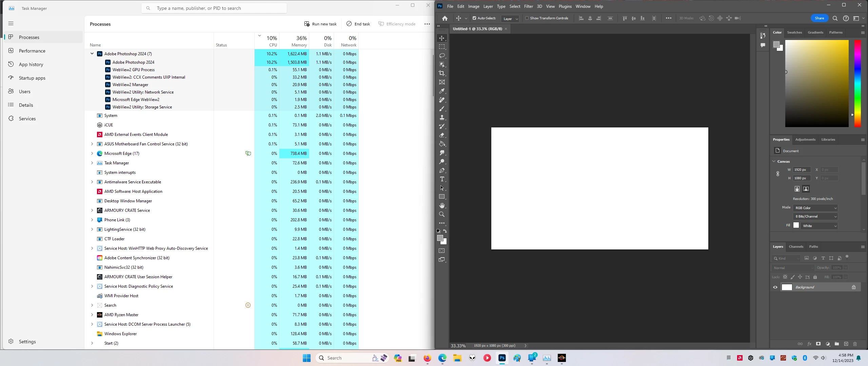Select the Brush tool

pos(442,109)
